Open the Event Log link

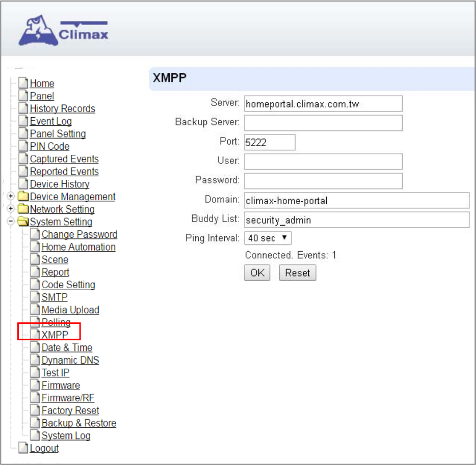pos(50,121)
